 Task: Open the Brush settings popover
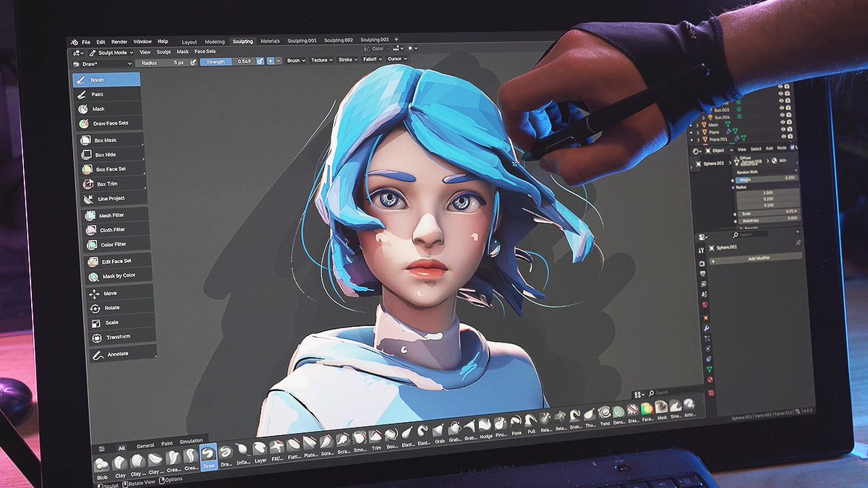pos(294,61)
